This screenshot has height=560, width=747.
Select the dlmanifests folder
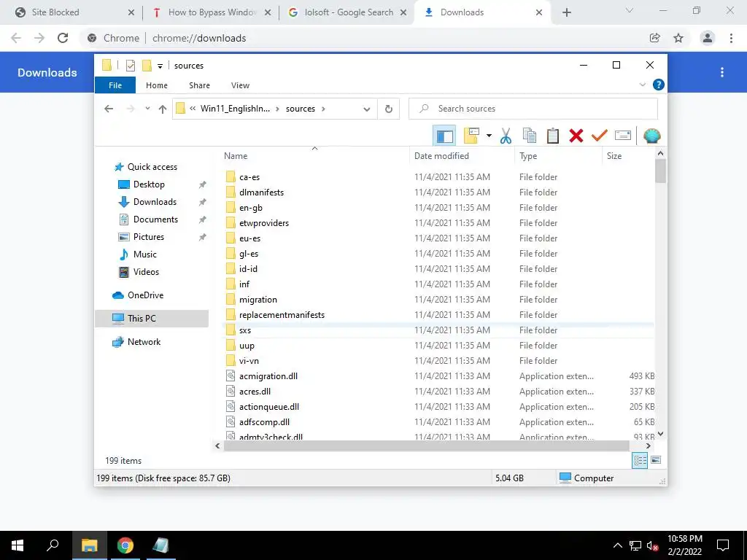262,192
